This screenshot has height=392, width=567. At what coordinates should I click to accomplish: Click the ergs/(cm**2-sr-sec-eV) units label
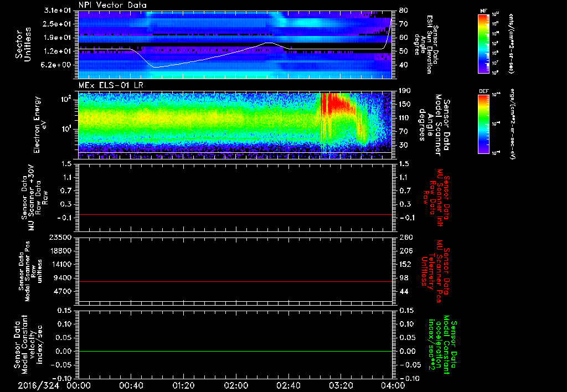click(x=512, y=124)
